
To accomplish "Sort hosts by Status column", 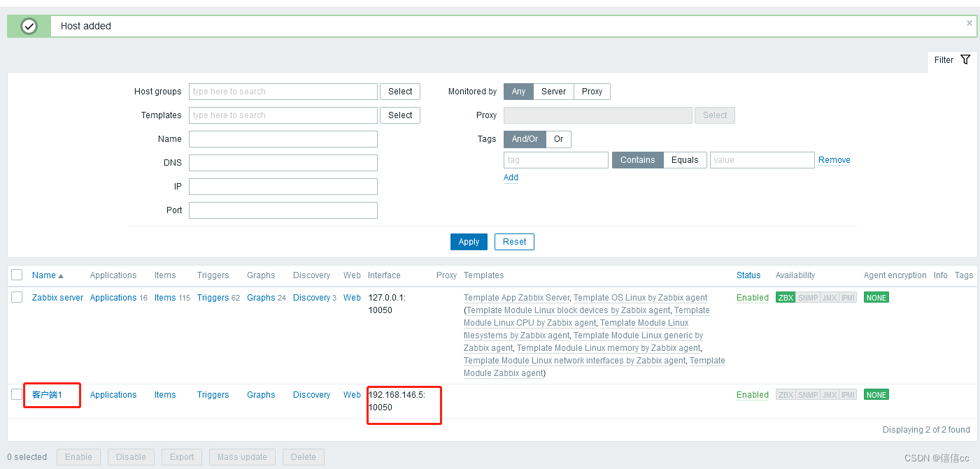I will pos(748,275).
